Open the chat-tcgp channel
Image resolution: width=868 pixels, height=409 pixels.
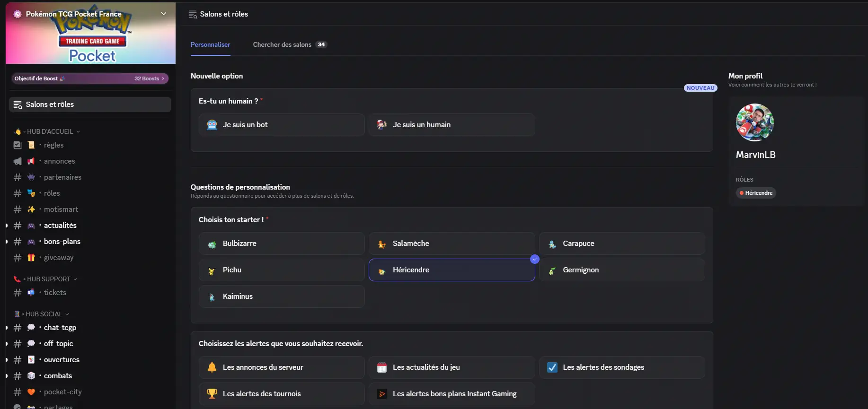click(x=60, y=328)
